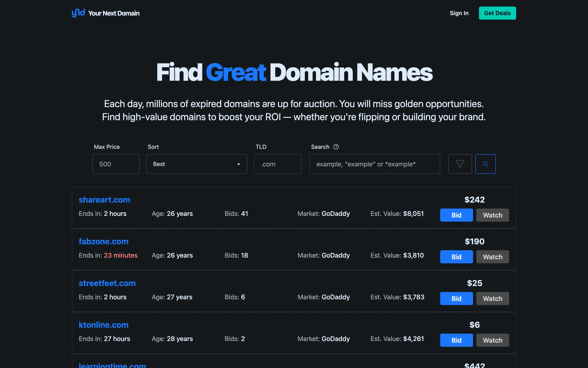The image size is (588, 368).
Task: Focus the Max Price input field
Action: pos(116,164)
